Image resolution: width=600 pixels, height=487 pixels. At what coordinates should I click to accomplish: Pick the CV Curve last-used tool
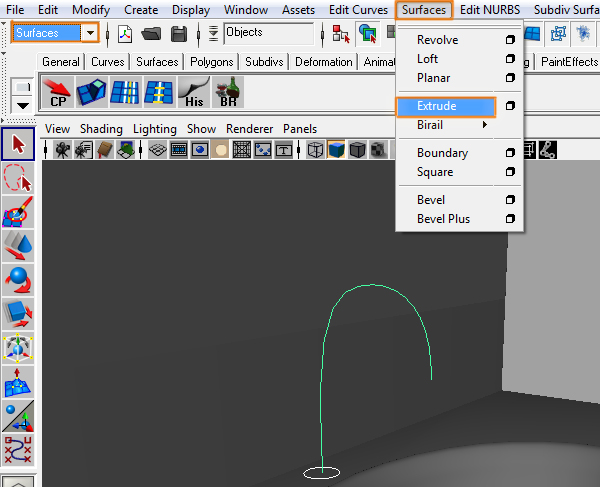(18, 450)
